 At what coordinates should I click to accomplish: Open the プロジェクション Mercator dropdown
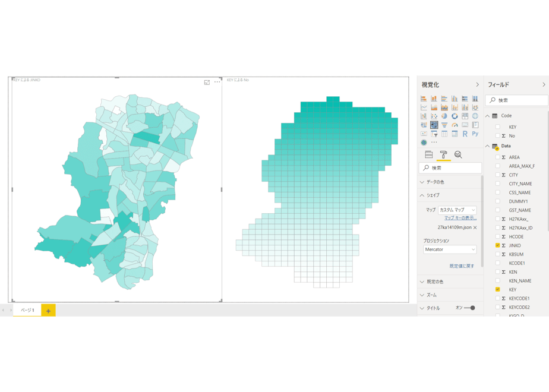(x=450, y=249)
